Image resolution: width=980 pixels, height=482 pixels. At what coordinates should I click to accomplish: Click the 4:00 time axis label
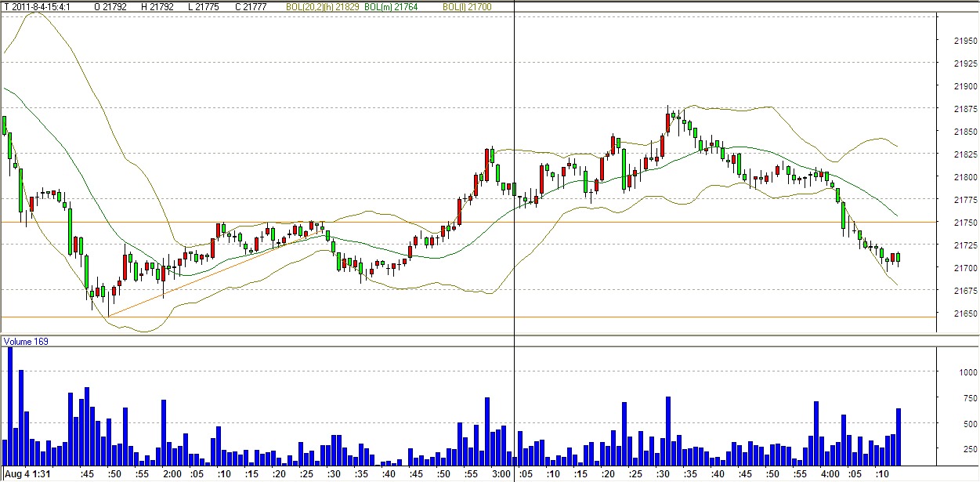point(830,474)
